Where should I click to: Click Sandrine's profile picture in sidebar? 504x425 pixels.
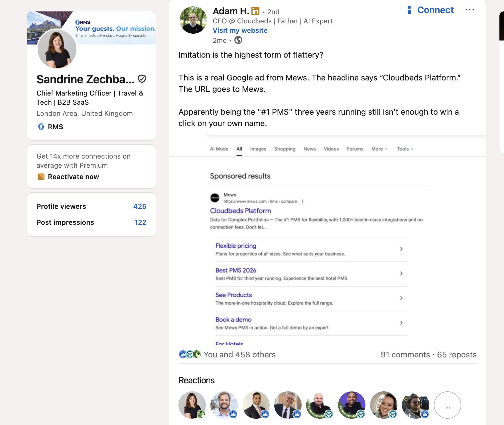click(57, 49)
